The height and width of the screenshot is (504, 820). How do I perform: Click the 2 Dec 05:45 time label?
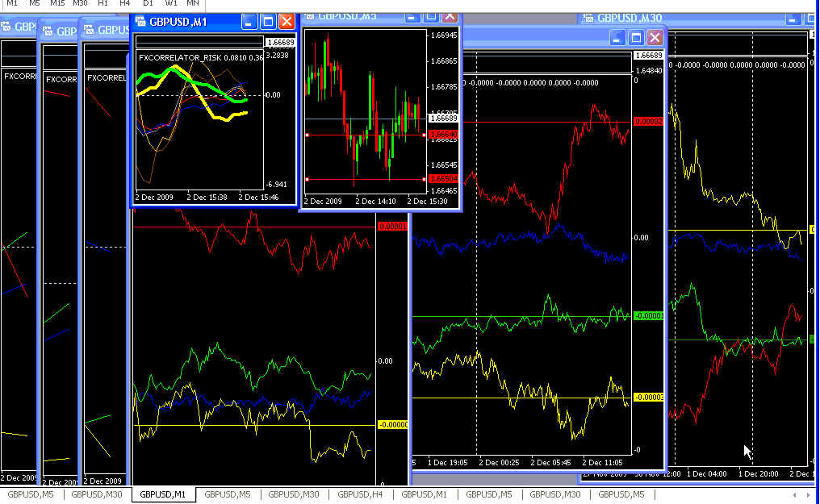point(550,462)
